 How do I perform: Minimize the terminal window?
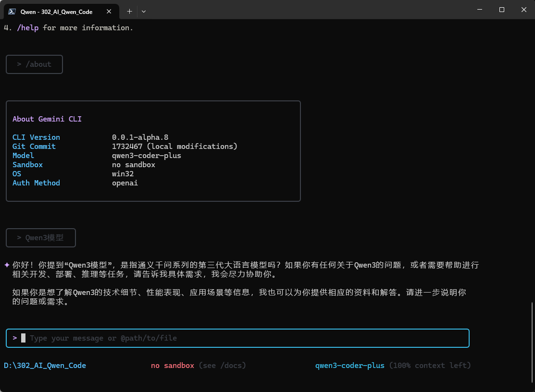pyautogui.click(x=480, y=10)
